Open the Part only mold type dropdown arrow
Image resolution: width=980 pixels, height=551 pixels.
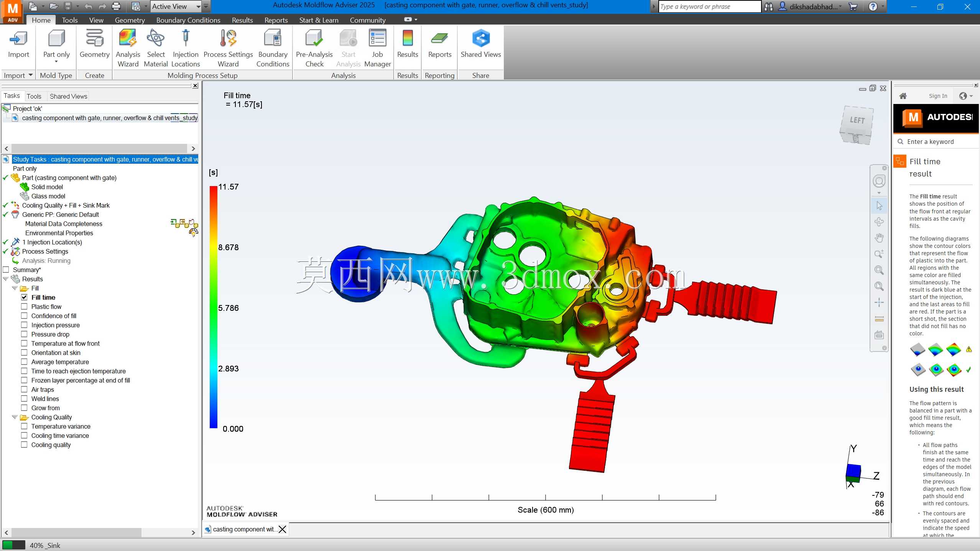(x=56, y=61)
